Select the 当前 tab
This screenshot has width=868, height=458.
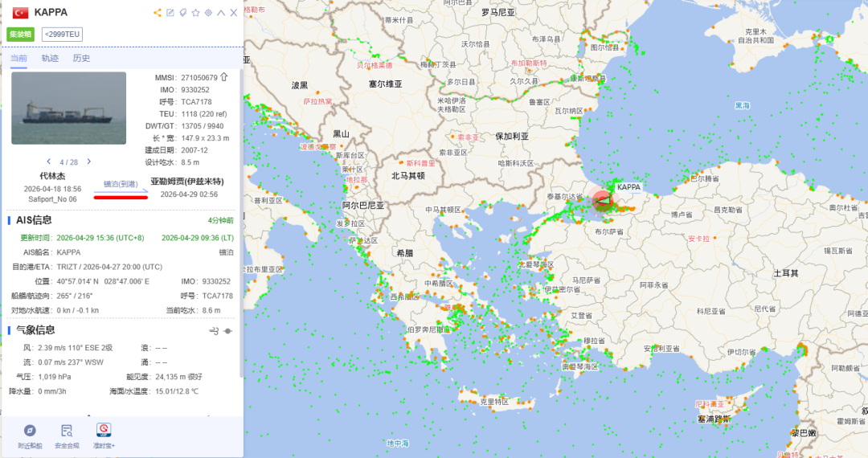pos(18,58)
